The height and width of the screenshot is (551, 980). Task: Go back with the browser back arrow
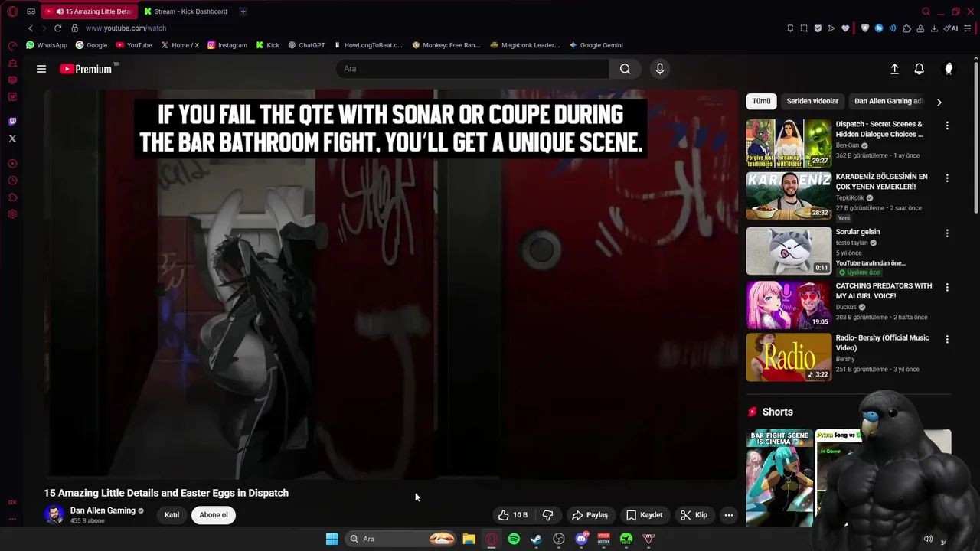coord(31,28)
